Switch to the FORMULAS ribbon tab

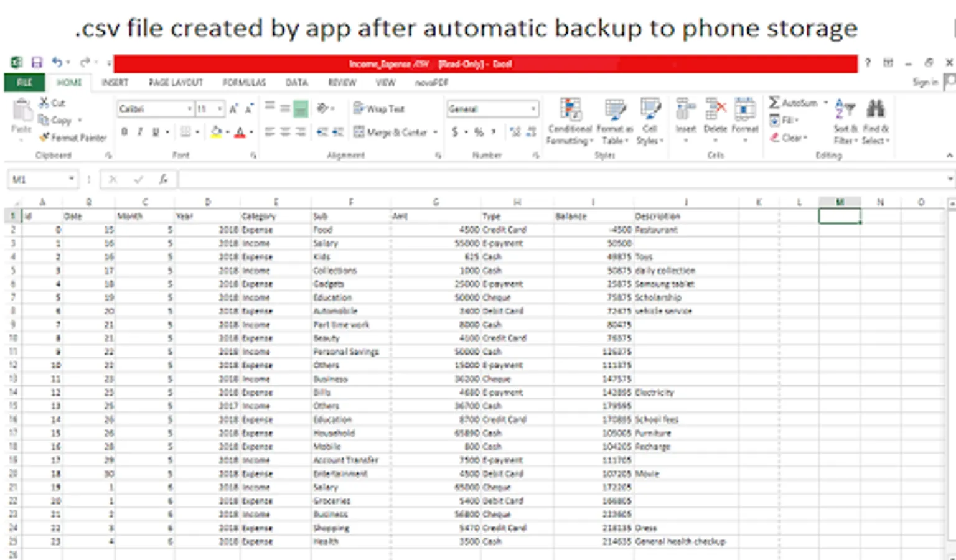tap(244, 82)
